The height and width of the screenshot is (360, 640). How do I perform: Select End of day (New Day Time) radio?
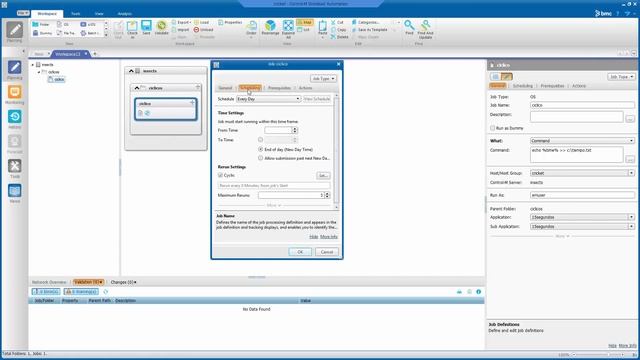(x=260, y=149)
